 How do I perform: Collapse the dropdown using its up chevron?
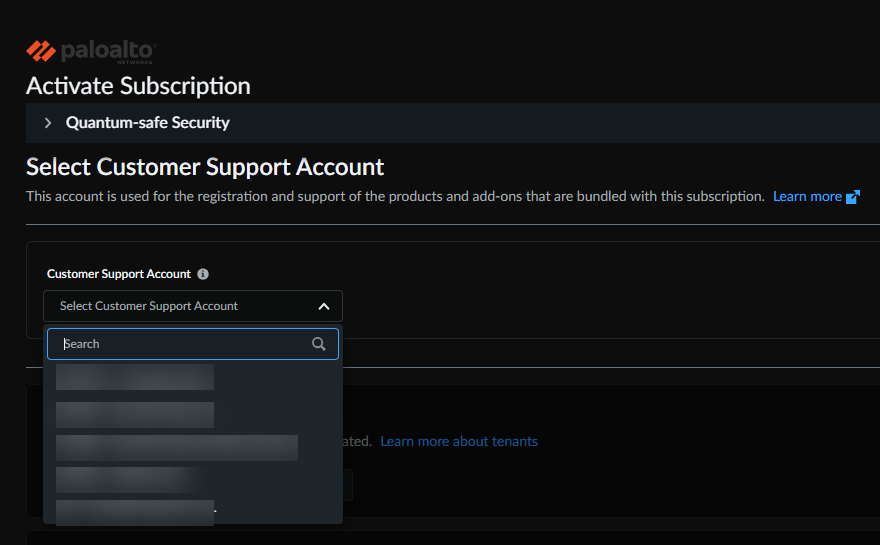click(323, 306)
